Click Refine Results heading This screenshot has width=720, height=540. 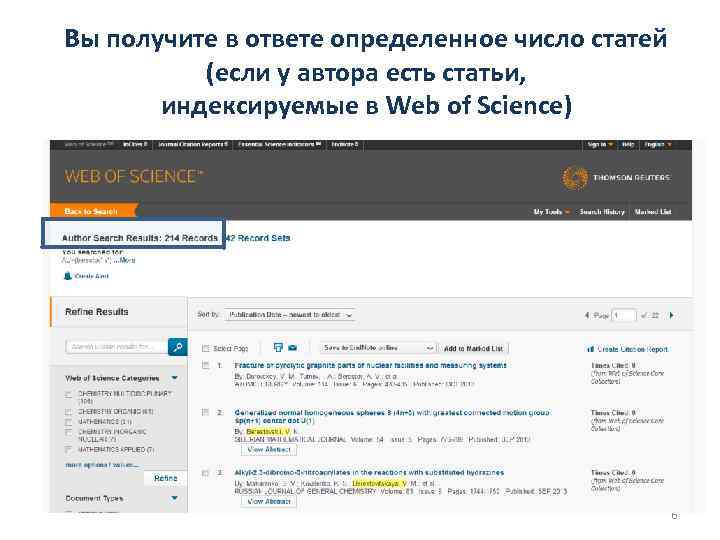point(96,312)
